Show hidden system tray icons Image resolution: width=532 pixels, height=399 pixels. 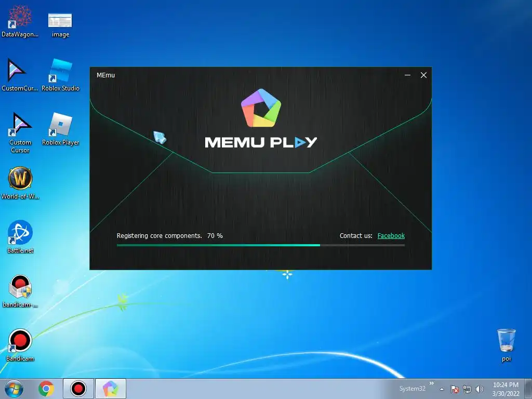click(442, 389)
